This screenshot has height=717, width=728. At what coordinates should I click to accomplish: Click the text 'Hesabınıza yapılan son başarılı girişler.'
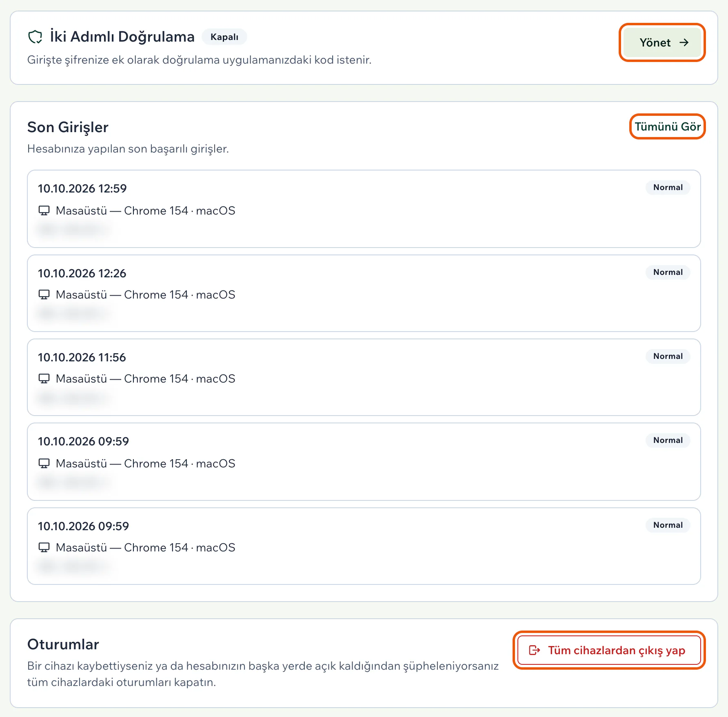128,149
